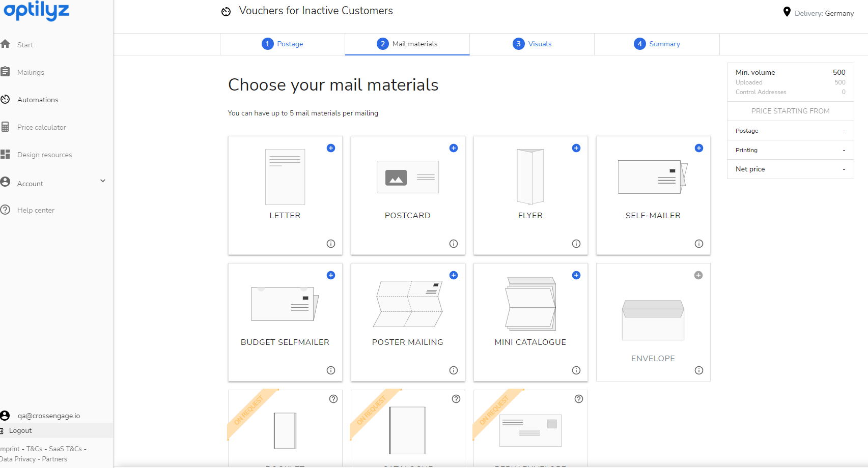
Task: Add Letter using its plus icon
Action: (x=331, y=148)
